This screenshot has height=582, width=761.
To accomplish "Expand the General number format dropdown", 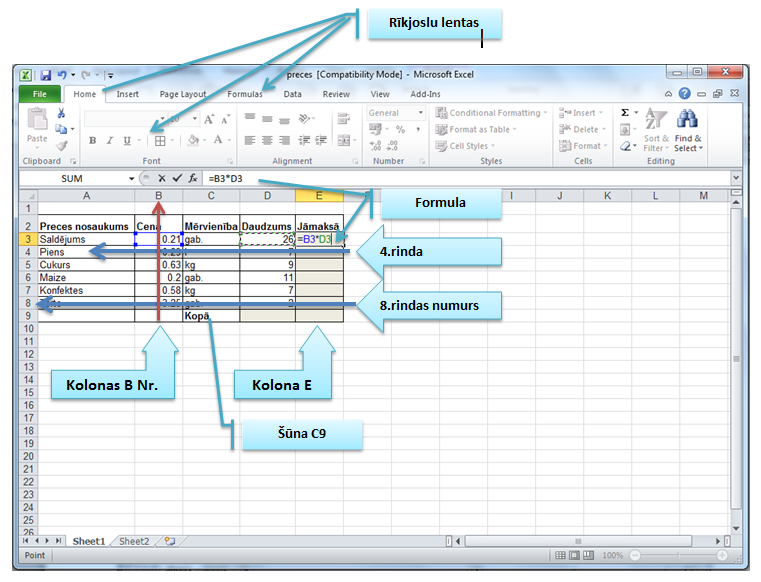I will click(x=421, y=113).
